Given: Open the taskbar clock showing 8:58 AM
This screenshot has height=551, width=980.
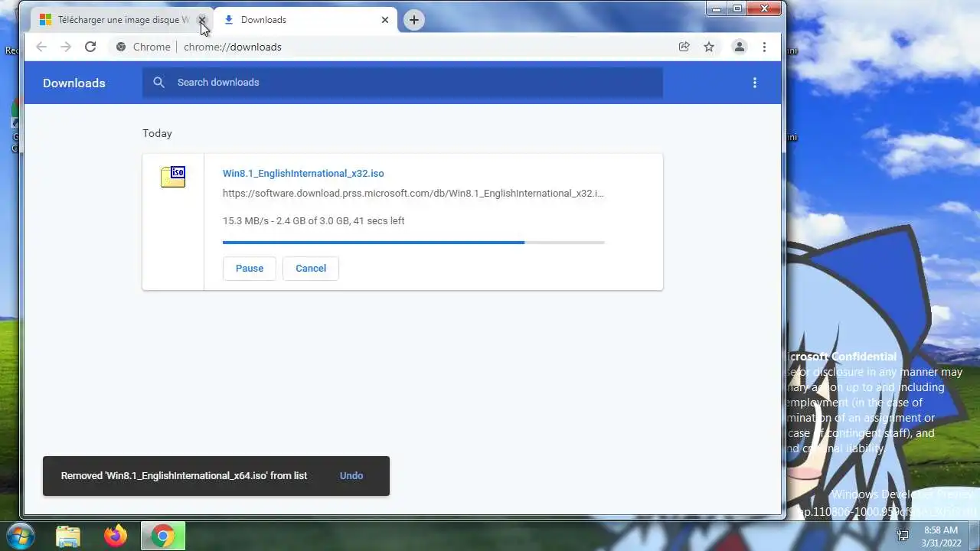Looking at the screenshot, I should click(941, 536).
